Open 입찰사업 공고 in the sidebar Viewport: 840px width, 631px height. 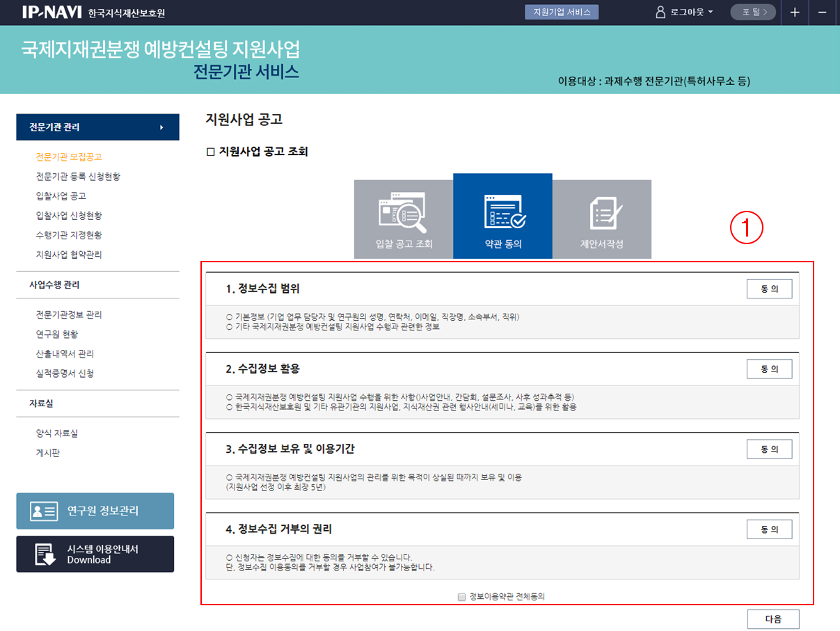click(61, 196)
